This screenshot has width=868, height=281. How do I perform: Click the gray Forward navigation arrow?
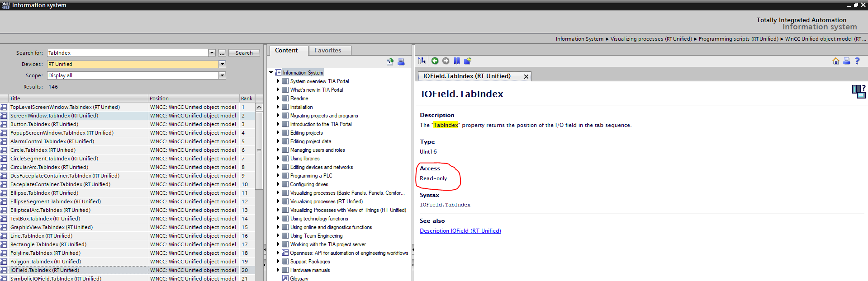pyautogui.click(x=446, y=61)
